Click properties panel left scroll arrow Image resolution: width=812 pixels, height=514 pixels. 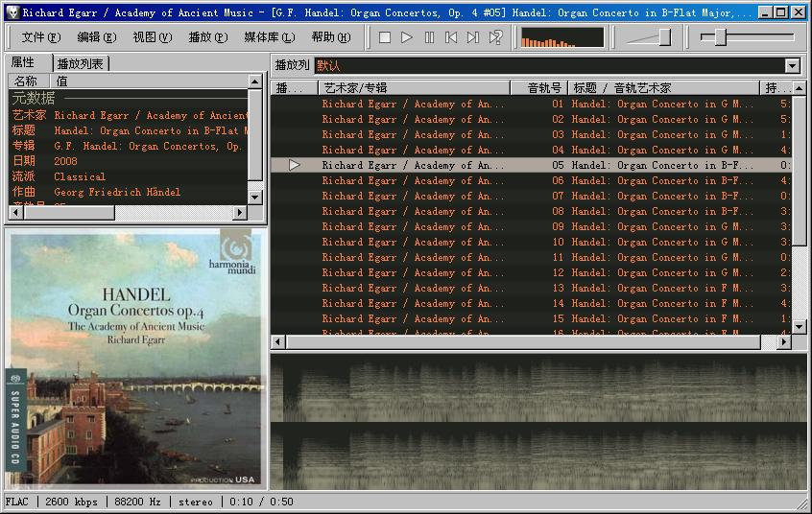pos(16,212)
